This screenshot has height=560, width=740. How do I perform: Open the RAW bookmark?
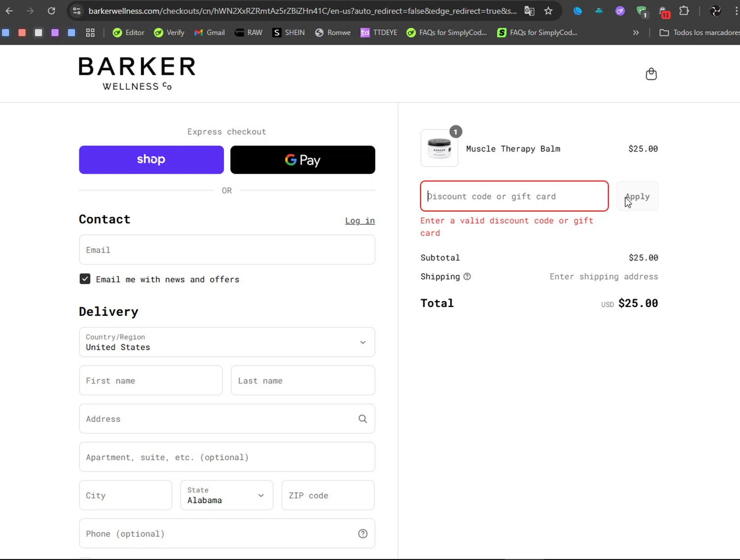pos(249,33)
